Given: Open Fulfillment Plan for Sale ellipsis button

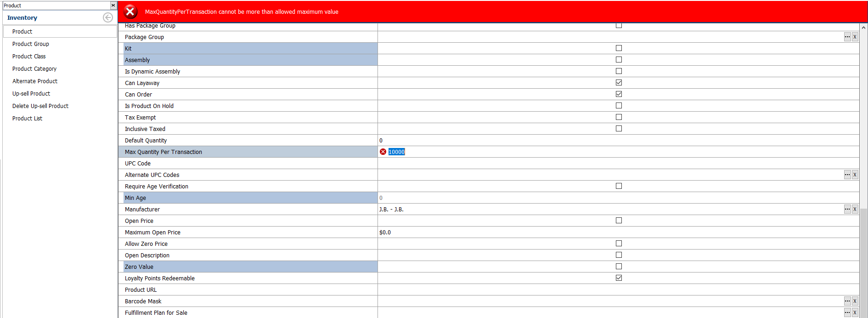Looking at the screenshot, I should coord(847,312).
